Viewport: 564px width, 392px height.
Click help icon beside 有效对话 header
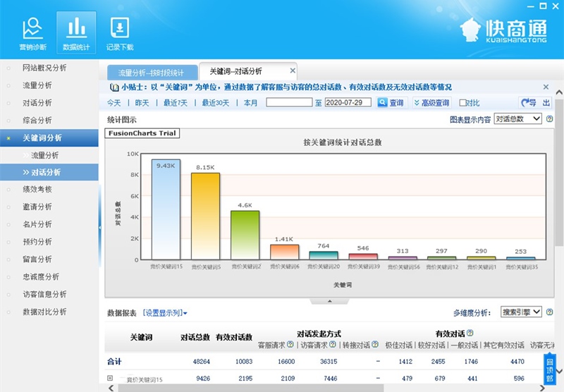(x=470, y=333)
